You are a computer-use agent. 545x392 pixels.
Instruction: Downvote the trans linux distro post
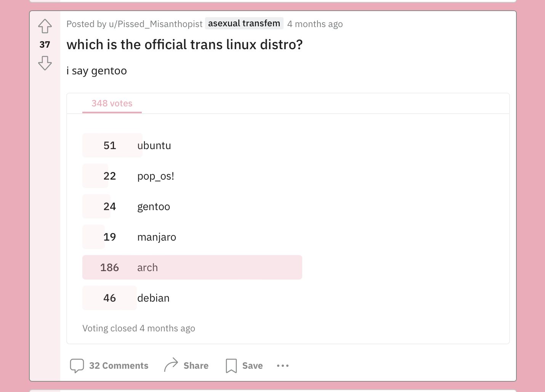45,63
